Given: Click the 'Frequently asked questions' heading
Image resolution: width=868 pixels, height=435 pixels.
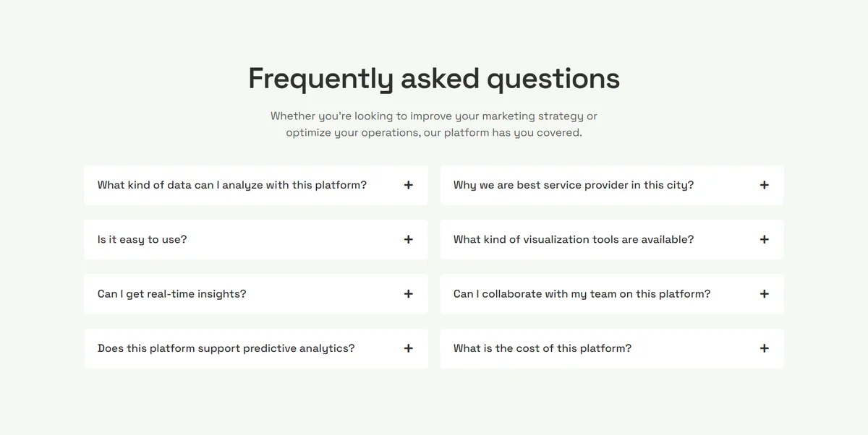Looking at the screenshot, I should (x=434, y=79).
